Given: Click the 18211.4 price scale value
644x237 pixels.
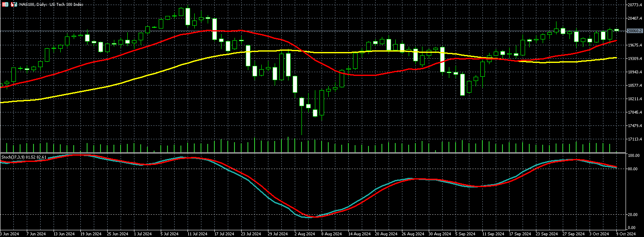Looking at the screenshot, I should (x=635, y=99).
